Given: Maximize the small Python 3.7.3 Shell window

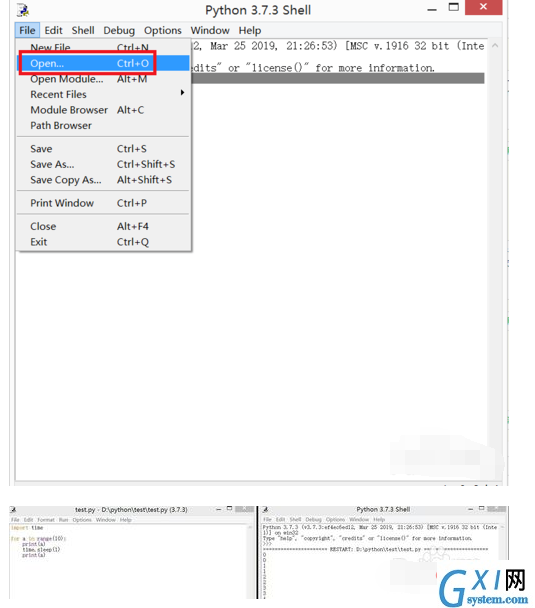Looking at the screenshot, I should tap(481, 508).
